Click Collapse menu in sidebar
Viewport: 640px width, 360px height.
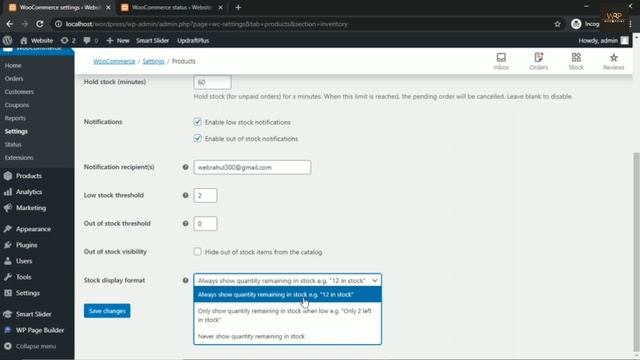37,346
